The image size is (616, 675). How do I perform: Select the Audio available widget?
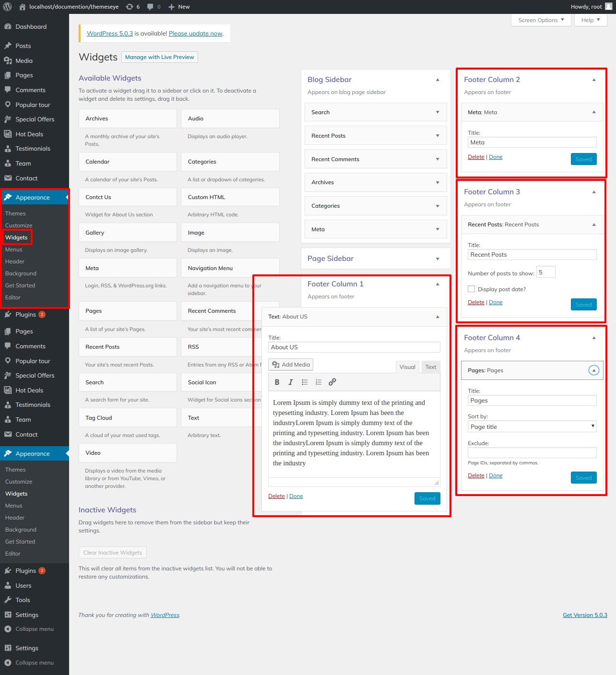pos(230,118)
